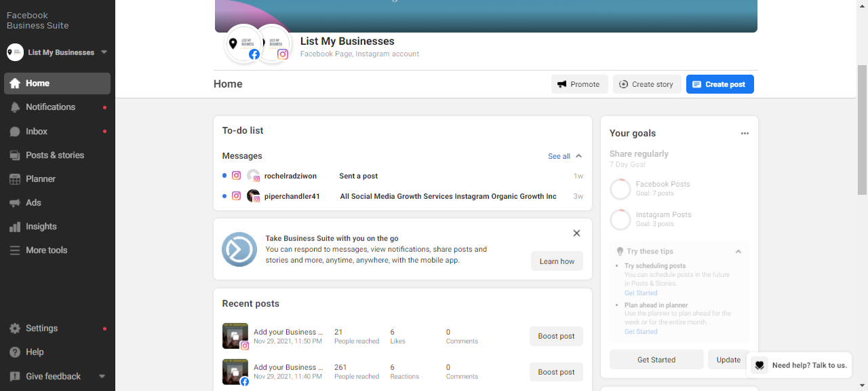
Task: Click the Create post button
Action: click(719, 84)
